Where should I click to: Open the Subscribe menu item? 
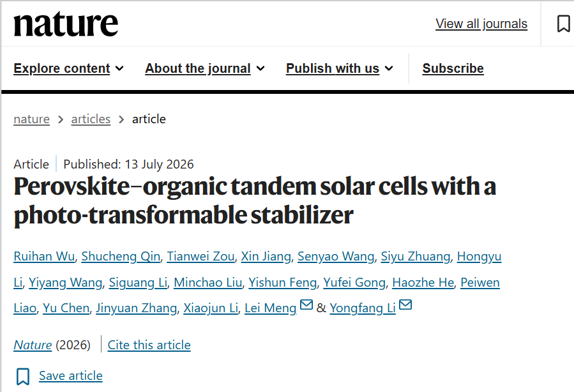[453, 68]
